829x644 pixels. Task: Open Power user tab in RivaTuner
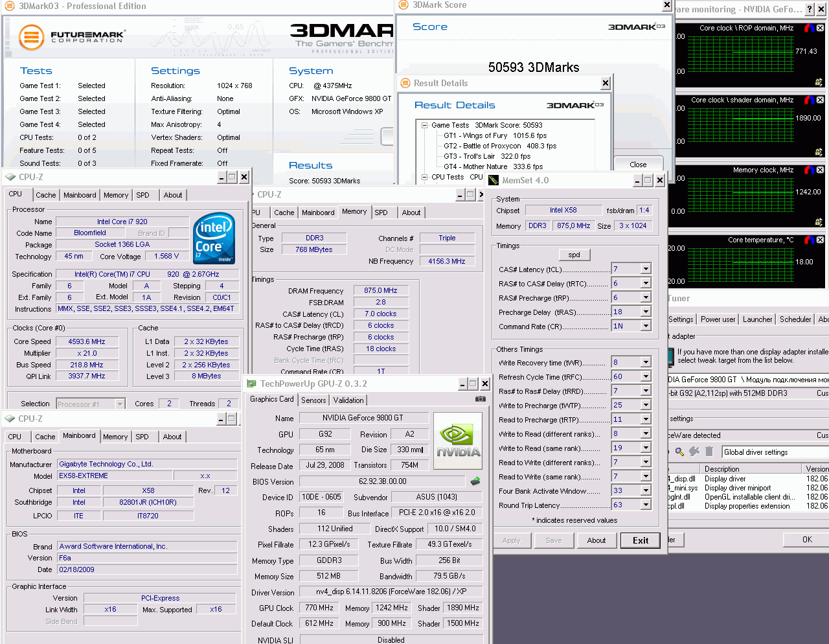coord(718,319)
